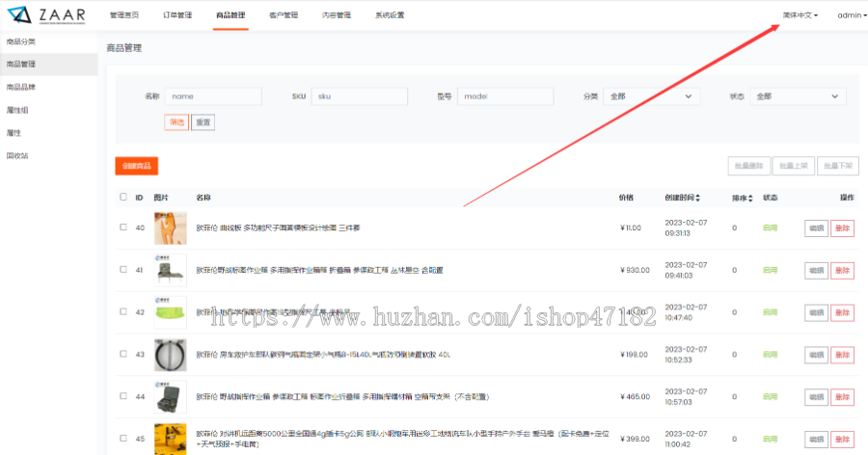
Task: Click the ¥199.00 price cell
Action: pos(634,354)
